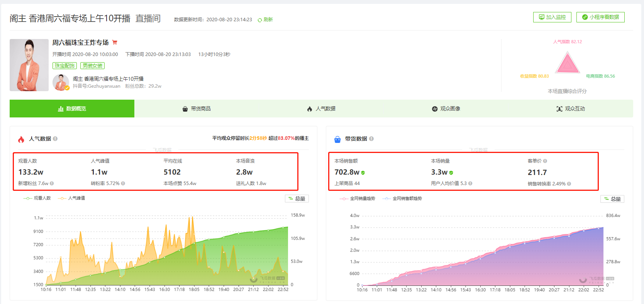Image resolution: width=644 pixels, height=304 pixels.
Task: Click the red shopping cart icon beside 周六福珠宝王炸专场
Action: click(115, 42)
